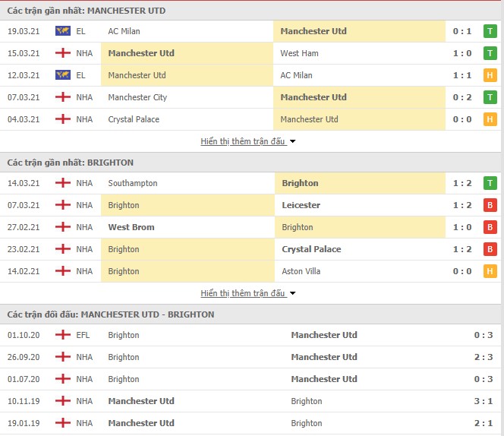Click England flag icon on 01.10.20 EFL row

(63, 335)
